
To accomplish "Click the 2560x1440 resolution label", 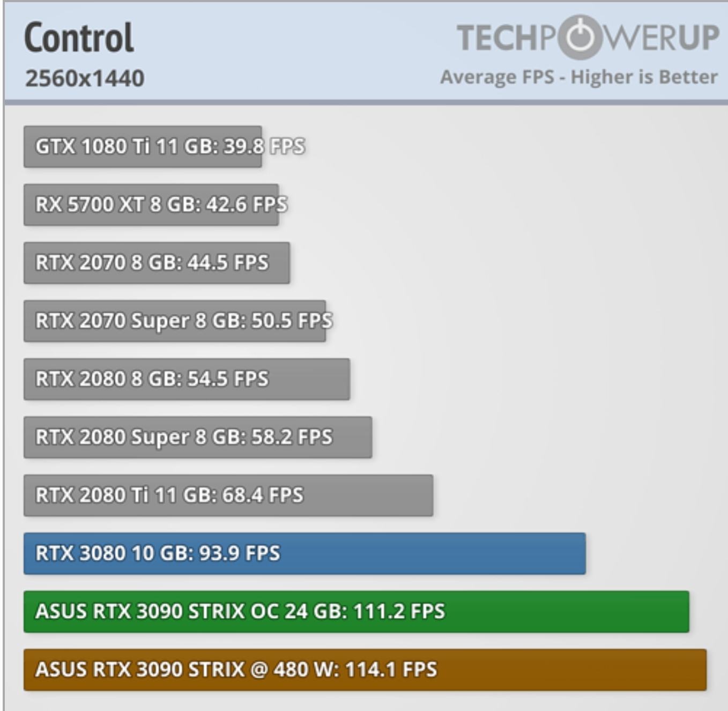I will [85, 79].
